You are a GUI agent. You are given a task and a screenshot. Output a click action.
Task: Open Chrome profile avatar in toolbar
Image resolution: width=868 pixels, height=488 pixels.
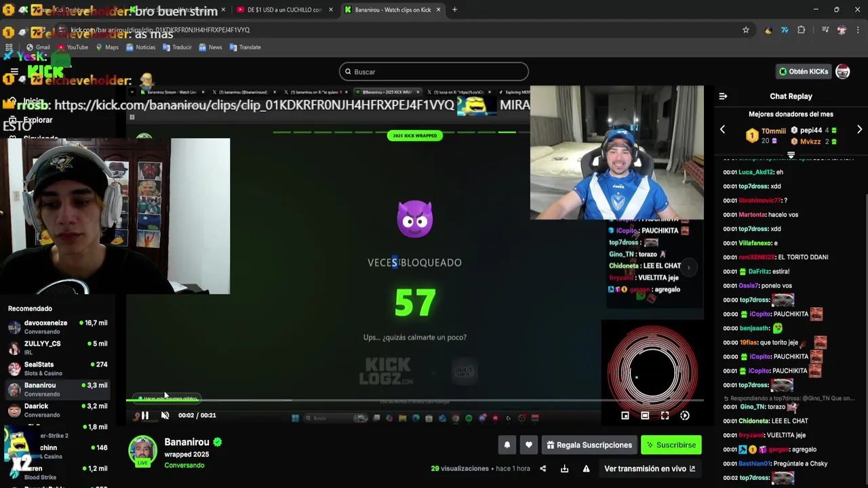coord(842,30)
